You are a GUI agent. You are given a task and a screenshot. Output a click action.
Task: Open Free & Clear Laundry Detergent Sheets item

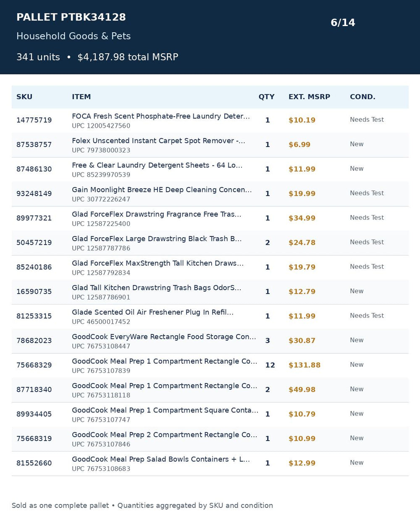[x=157, y=165]
